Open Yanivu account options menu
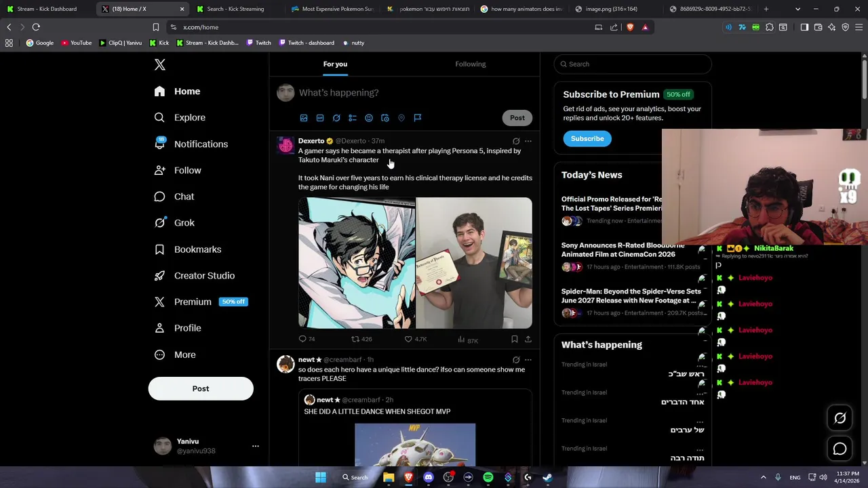The width and height of the screenshot is (868, 488). 256,446
